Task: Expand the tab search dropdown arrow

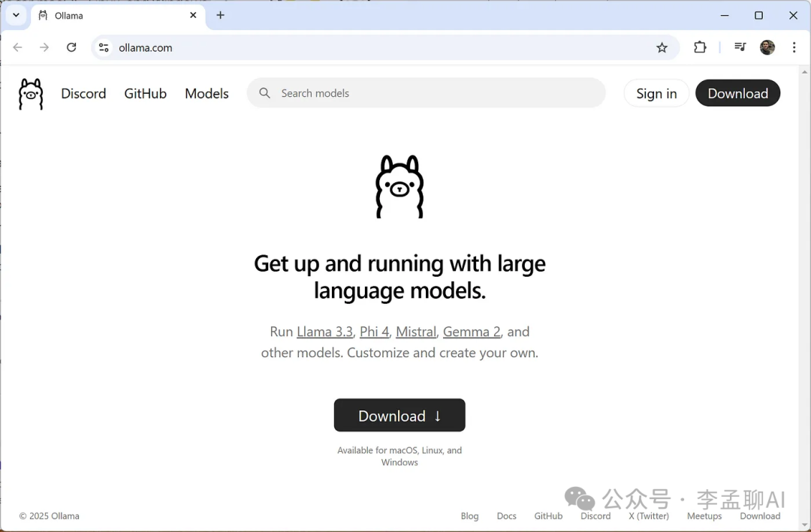Action: click(16, 15)
